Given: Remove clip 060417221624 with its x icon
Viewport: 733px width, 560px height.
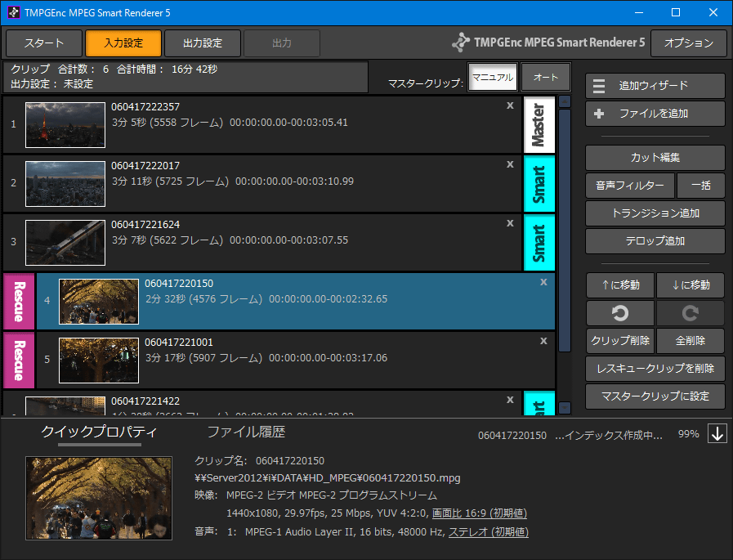Looking at the screenshot, I should (x=510, y=224).
